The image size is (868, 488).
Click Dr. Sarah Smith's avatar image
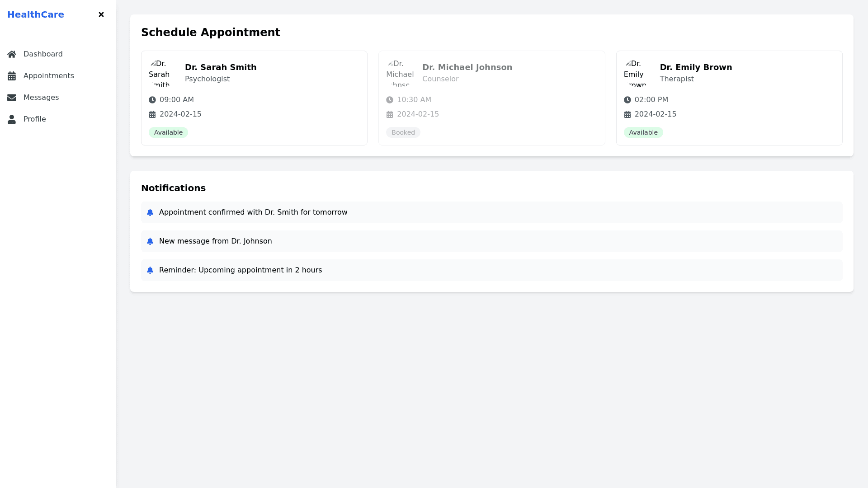coord(161,73)
